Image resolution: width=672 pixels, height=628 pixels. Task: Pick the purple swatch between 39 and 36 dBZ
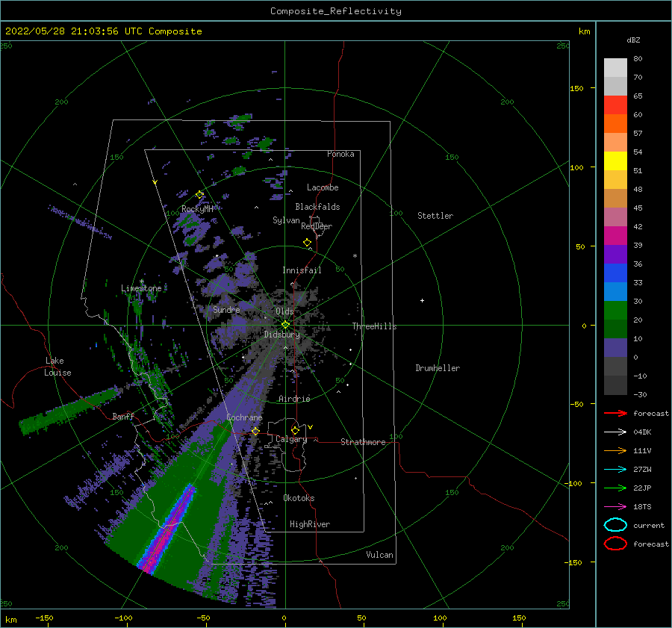(x=615, y=255)
